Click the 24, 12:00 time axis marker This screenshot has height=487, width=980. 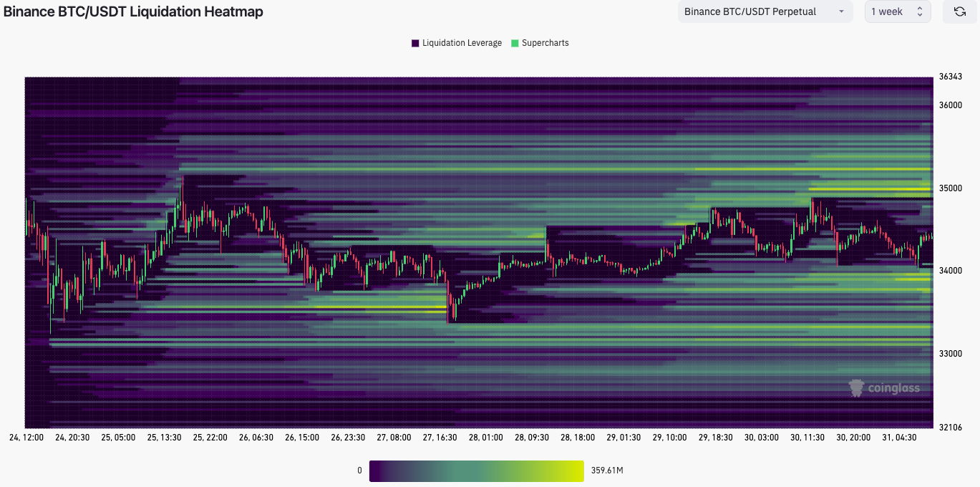(x=27, y=437)
